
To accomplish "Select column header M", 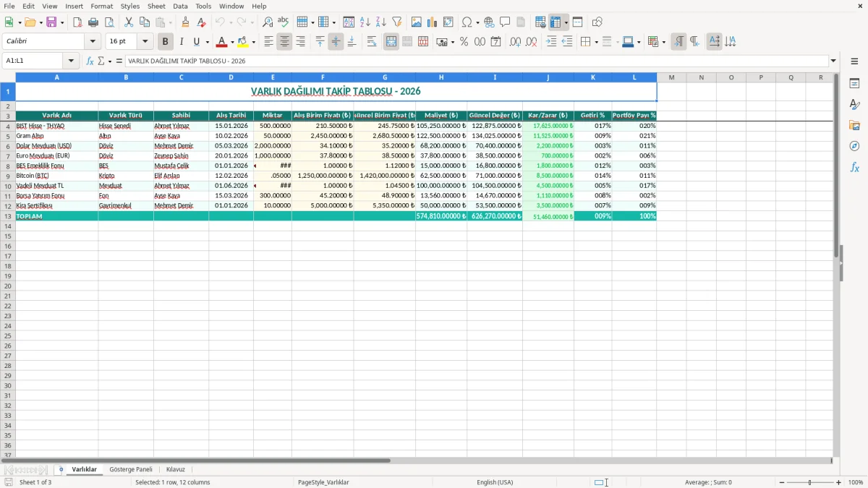I will [x=671, y=77].
